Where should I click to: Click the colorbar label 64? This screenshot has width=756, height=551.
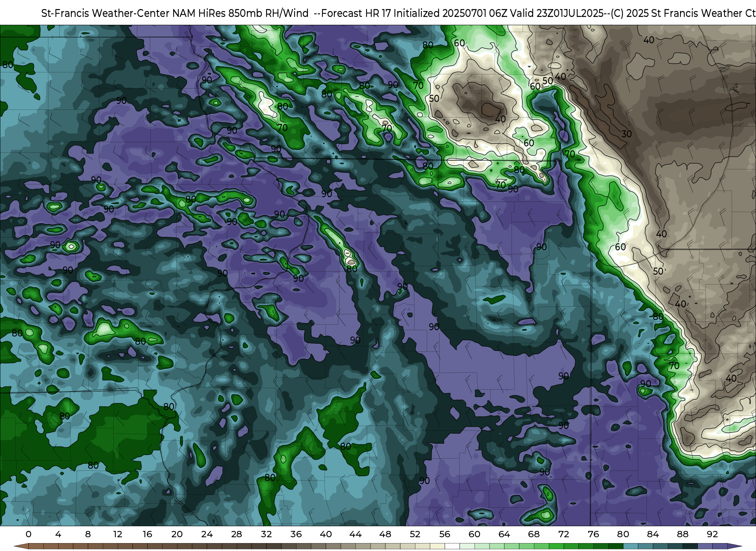[504, 534]
